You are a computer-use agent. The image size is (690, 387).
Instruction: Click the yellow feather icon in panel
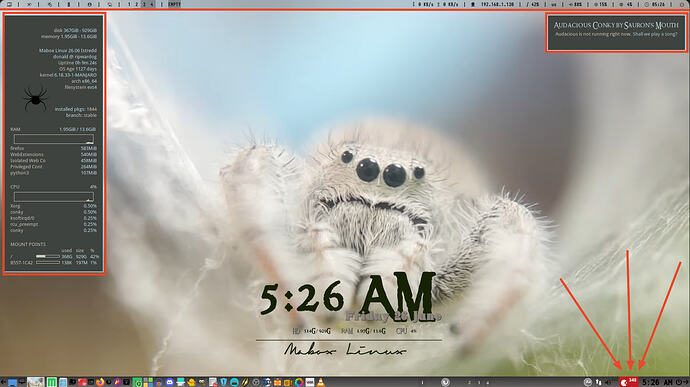point(245,382)
